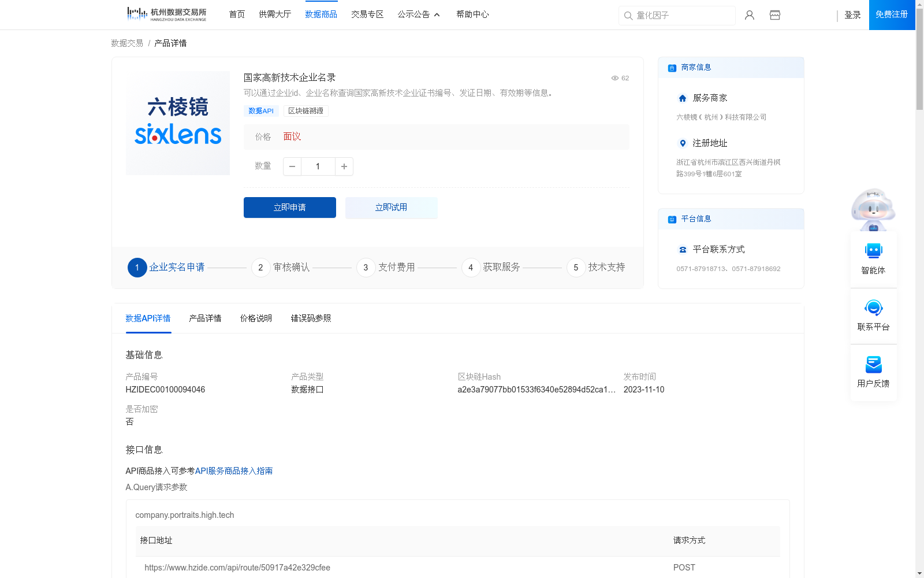The image size is (924, 578).
Task: Open the API服务商品接入指南 link
Action: coord(234,471)
